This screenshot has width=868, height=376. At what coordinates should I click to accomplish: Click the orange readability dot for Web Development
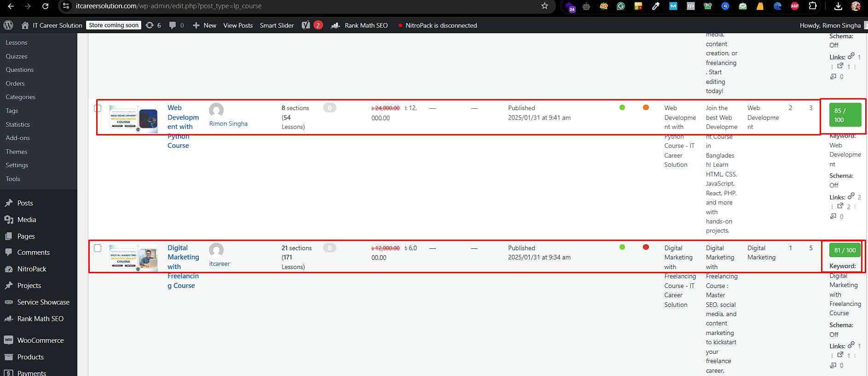pyautogui.click(x=646, y=107)
